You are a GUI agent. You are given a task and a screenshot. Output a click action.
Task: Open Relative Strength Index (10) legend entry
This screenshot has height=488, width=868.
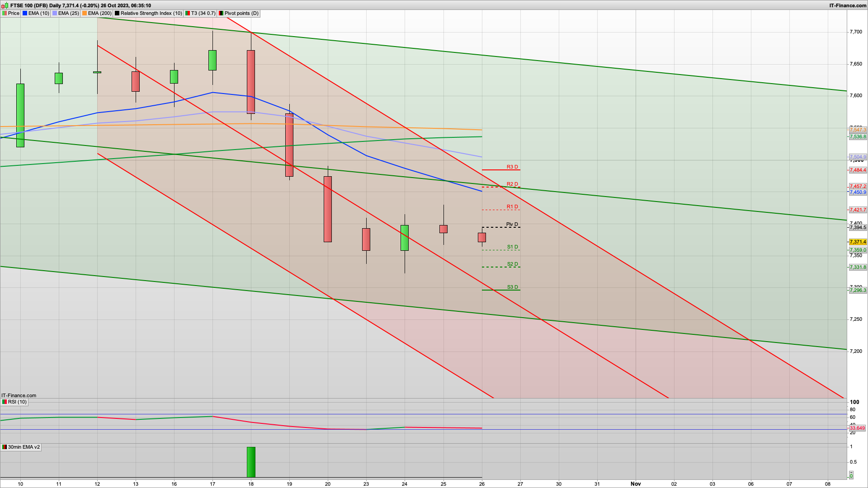pos(148,13)
